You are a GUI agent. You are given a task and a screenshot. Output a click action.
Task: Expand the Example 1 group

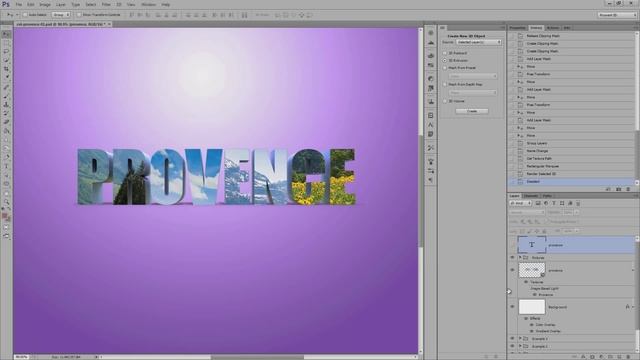click(520, 338)
